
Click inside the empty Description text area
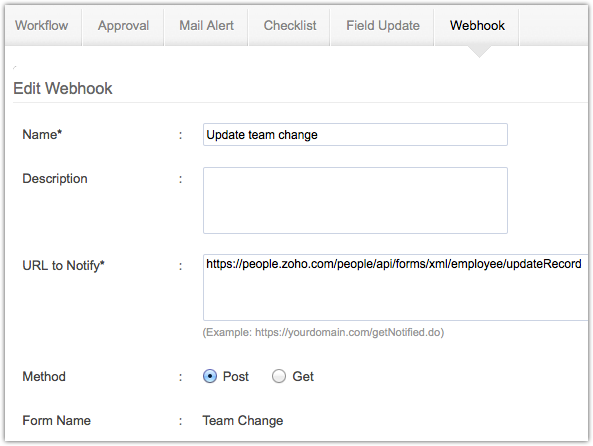tap(355, 200)
